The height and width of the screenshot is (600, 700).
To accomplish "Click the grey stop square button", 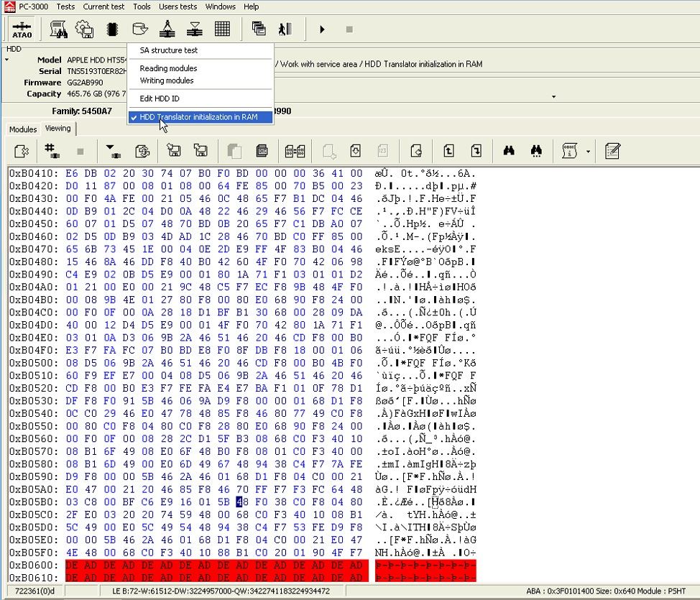I will click(x=349, y=29).
